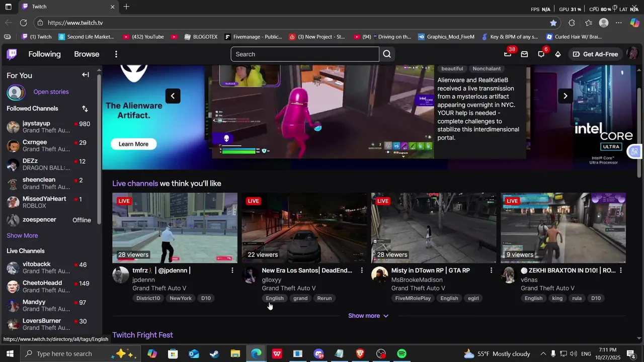Viewport: 644px width, 362px height.
Task: Open the king tag on v6nas card
Action: click(x=557, y=298)
